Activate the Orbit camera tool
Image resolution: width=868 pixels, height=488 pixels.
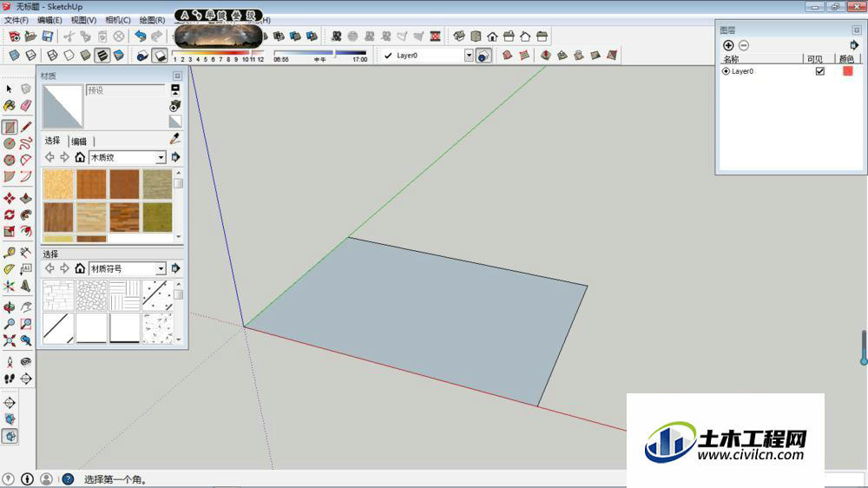pyautogui.click(x=10, y=307)
